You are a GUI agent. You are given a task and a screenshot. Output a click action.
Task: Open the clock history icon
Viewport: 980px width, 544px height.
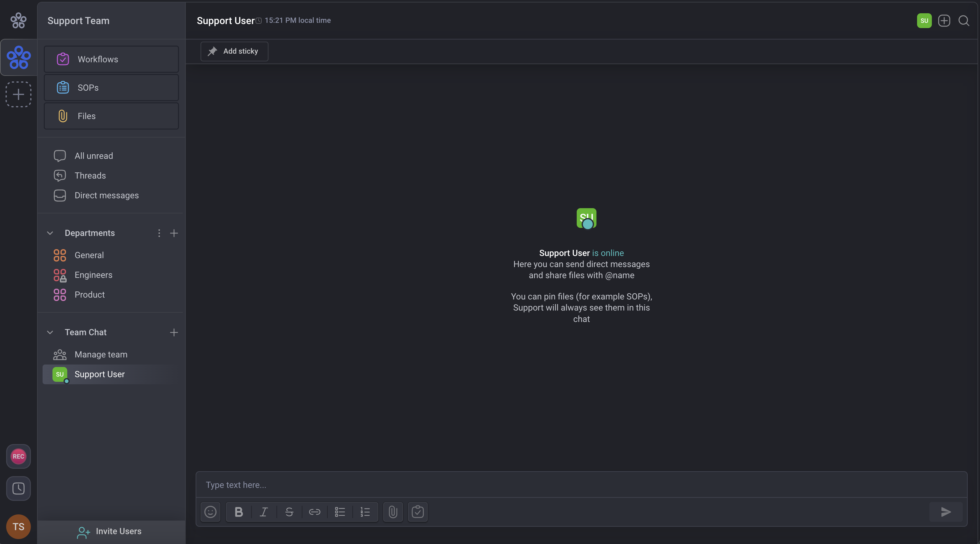[18, 488]
